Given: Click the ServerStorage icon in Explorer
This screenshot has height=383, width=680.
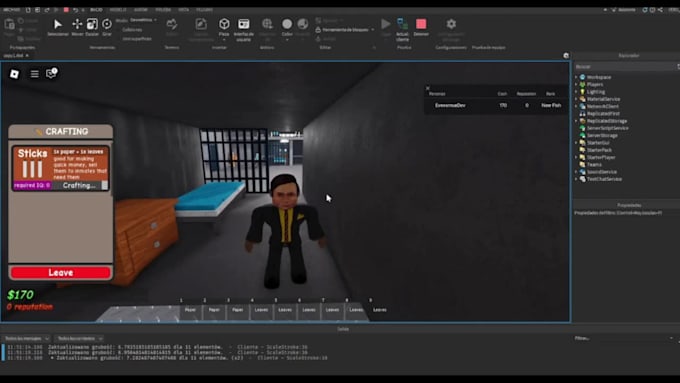Looking at the screenshot, I should [582, 135].
